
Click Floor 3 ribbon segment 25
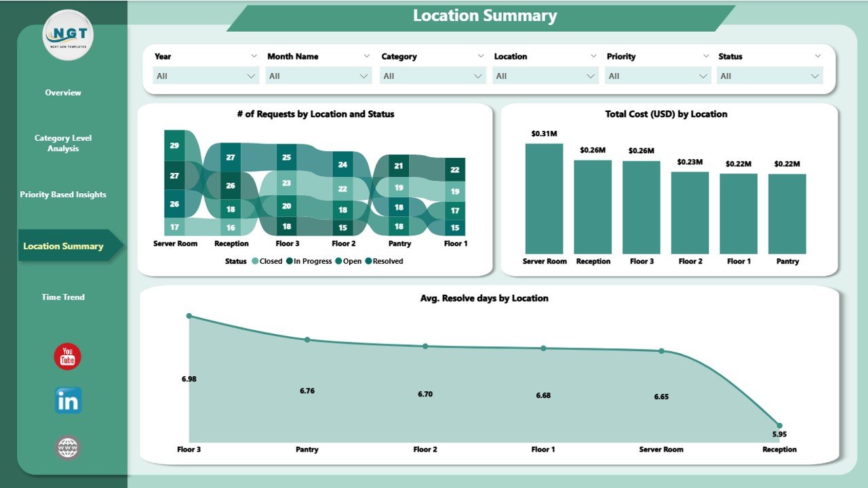pos(287,157)
